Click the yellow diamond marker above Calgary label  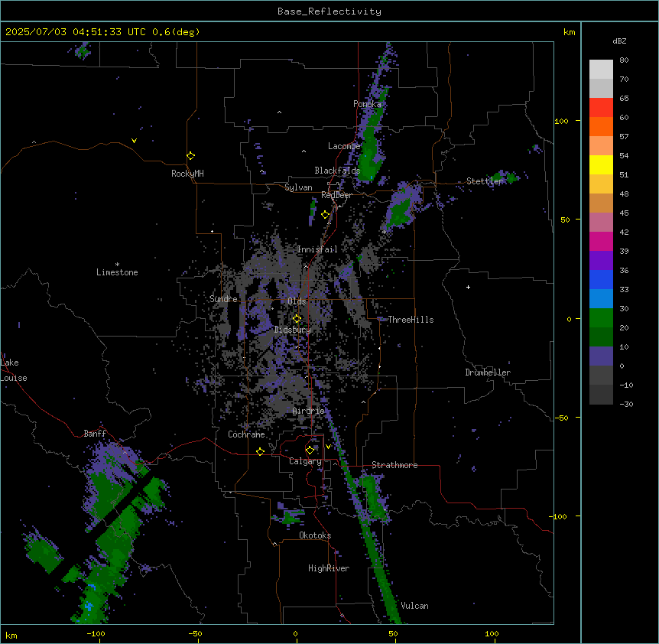point(310,450)
